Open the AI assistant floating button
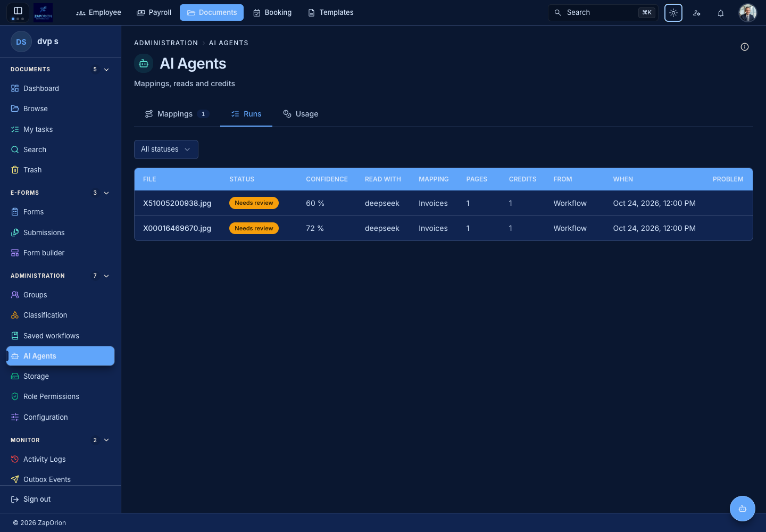The image size is (766, 532). coord(743,509)
